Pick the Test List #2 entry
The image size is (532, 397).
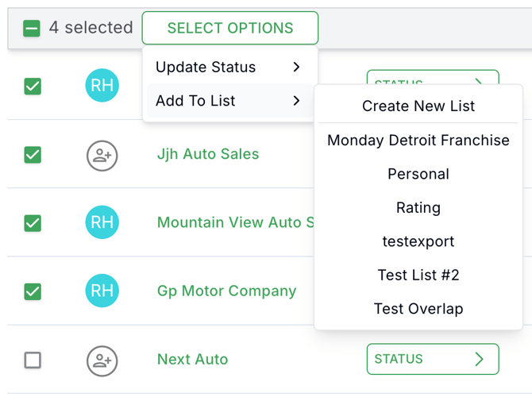[418, 276]
